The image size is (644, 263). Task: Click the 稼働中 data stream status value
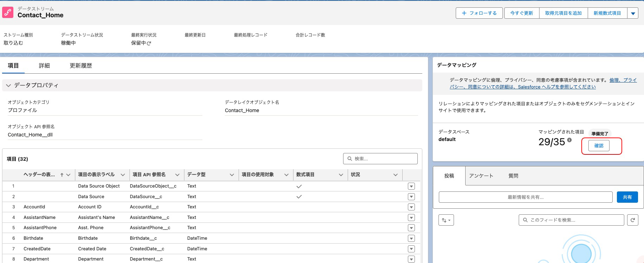68,43
